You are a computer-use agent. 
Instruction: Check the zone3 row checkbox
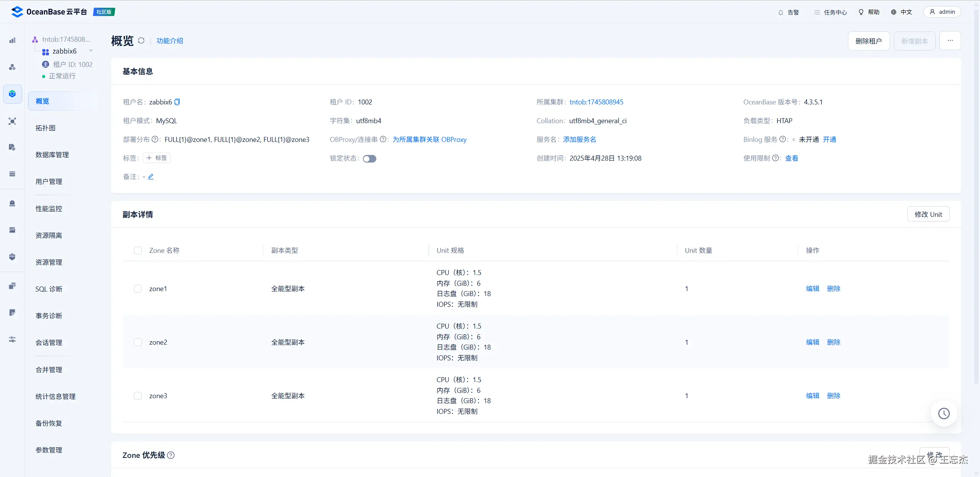138,396
